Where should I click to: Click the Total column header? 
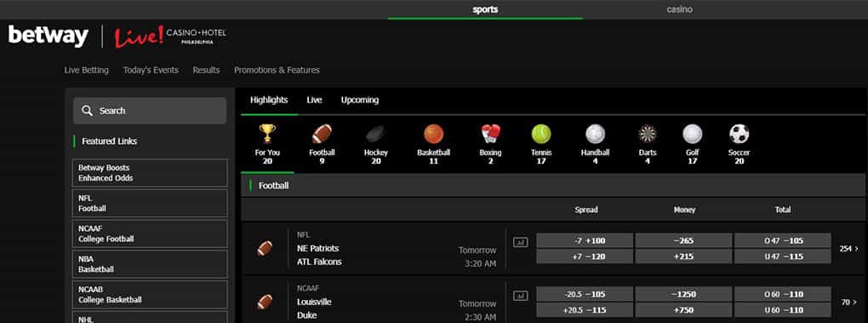click(783, 210)
